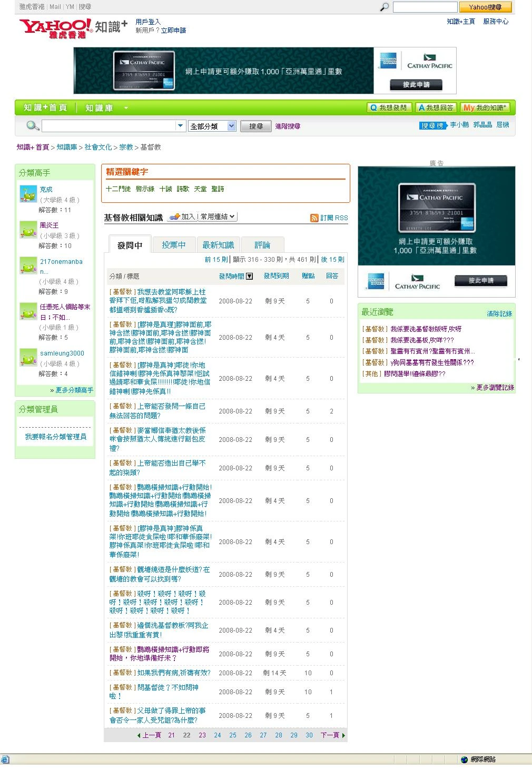Click sort arrow icon next to 發問時間
Viewport: 532px width, 769px height.
click(x=250, y=276)
